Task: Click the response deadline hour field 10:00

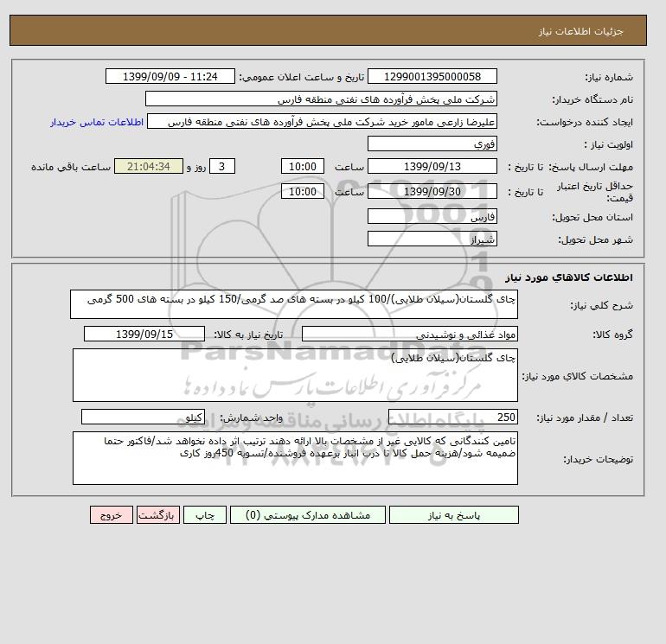Action: 303,167
